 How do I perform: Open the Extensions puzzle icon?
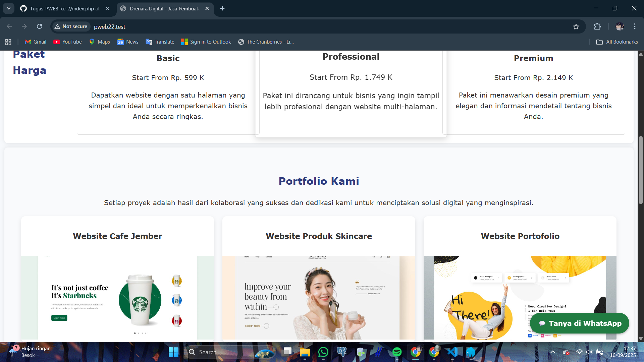(597, 26)
